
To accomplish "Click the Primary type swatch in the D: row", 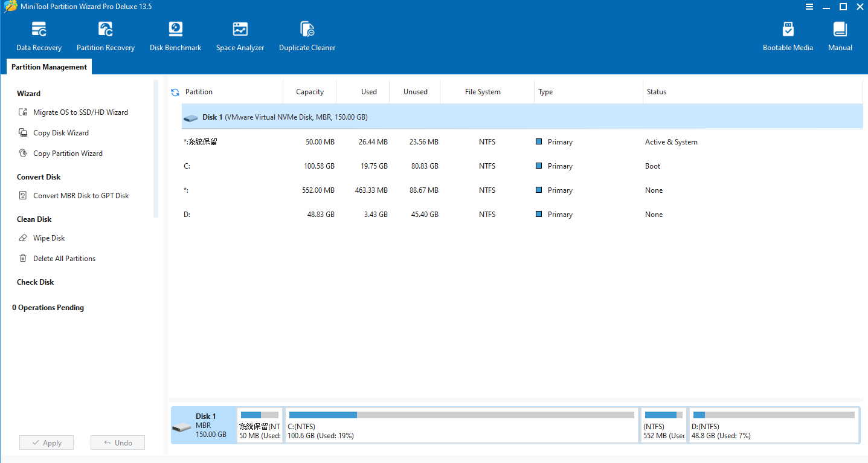I will click(539, 215).
